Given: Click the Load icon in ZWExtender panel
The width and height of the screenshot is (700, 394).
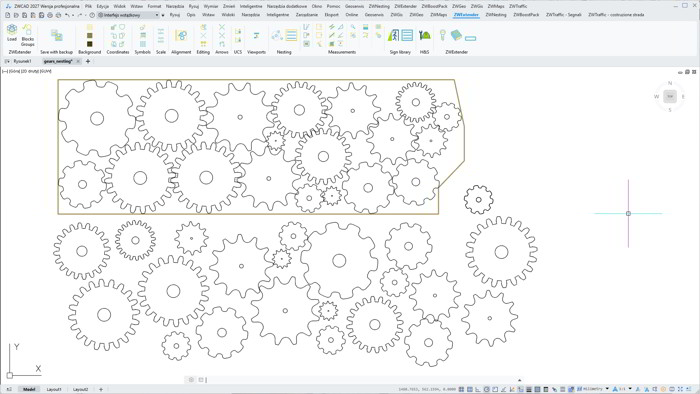Looking at the screenshot, I should click(x=12, y=30).
